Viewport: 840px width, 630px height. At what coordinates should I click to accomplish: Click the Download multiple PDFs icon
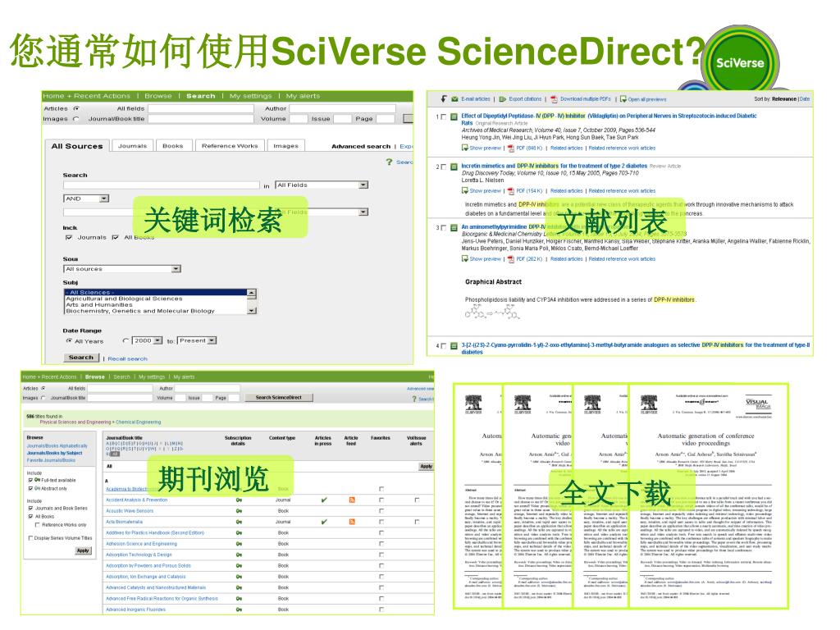coord(554,99)
